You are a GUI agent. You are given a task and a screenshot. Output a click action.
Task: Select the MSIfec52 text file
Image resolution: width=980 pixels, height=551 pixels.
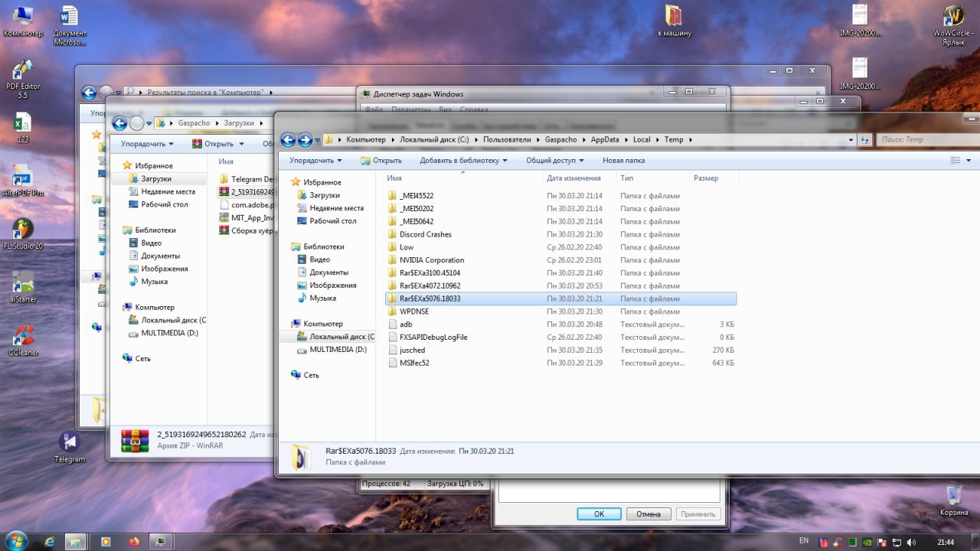[x=414, y=363]
